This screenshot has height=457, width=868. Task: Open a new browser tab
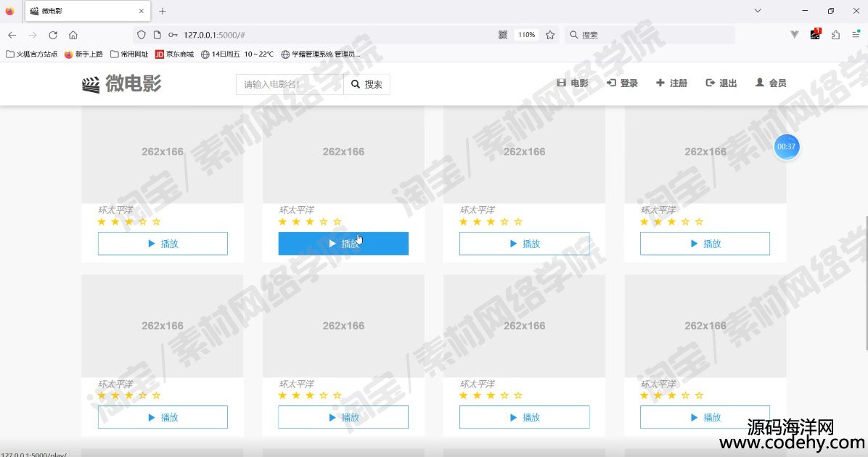click(x=162, y=11)
